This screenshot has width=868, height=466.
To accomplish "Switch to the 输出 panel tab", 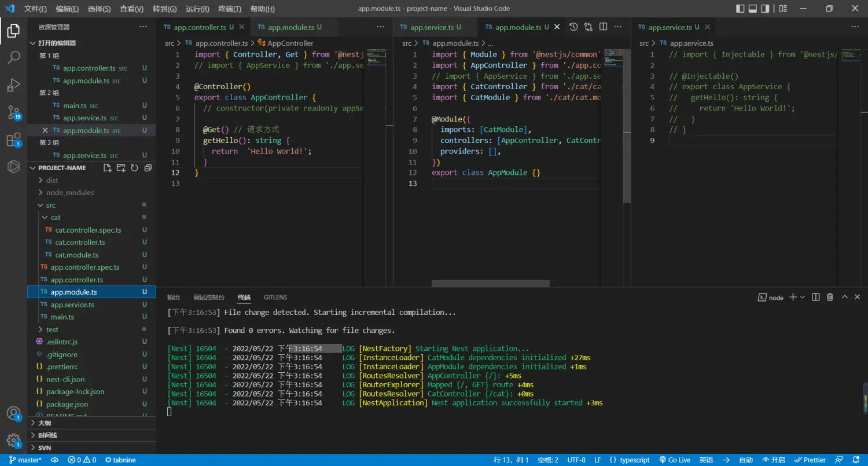I will [174, 298].
